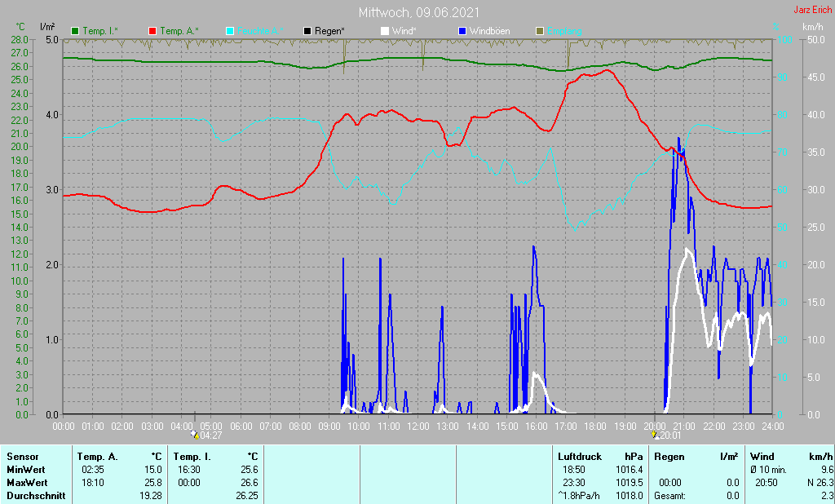The width and height of the screenshot is (835, 504).
Task: Click the cyan Feuchte A. legend swatch
Action: click(x=230, y=31)
